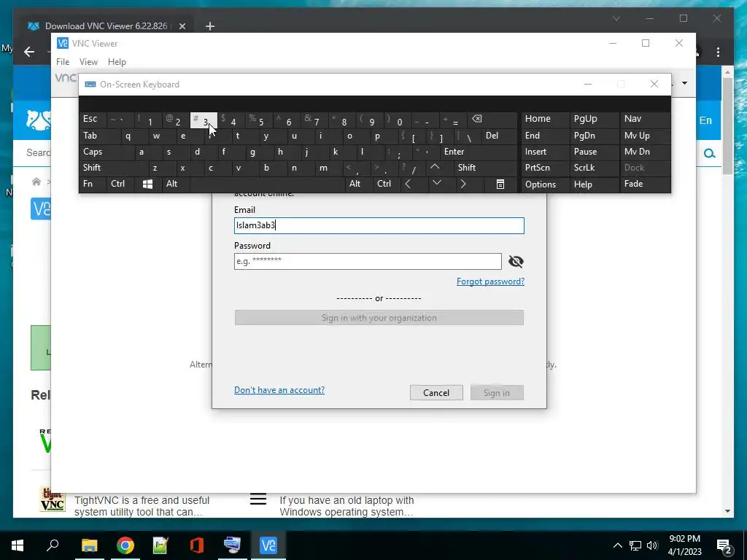Tap the PgUp key
The image size is (747, 560).
point(594,120)
